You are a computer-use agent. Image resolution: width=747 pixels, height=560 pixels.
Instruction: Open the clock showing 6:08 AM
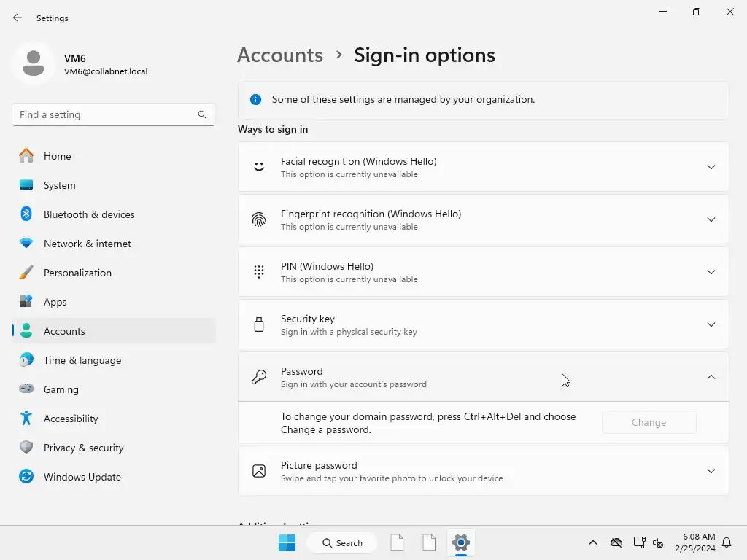[695, 542]
